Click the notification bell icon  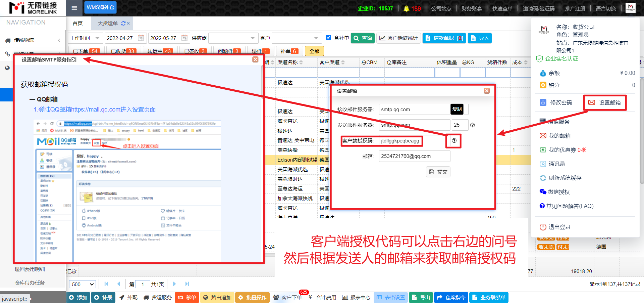click(x=406, y=8)
